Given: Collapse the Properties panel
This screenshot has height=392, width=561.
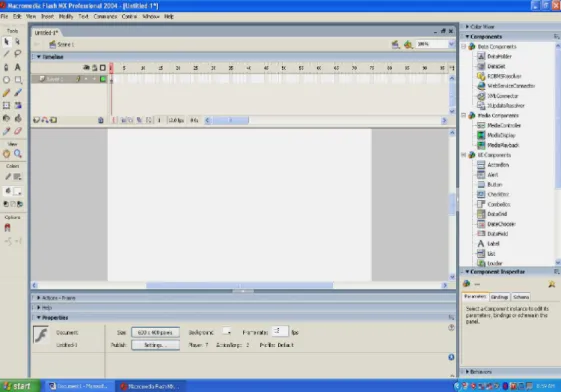Looking at the screenshot, I should point(39,318).
